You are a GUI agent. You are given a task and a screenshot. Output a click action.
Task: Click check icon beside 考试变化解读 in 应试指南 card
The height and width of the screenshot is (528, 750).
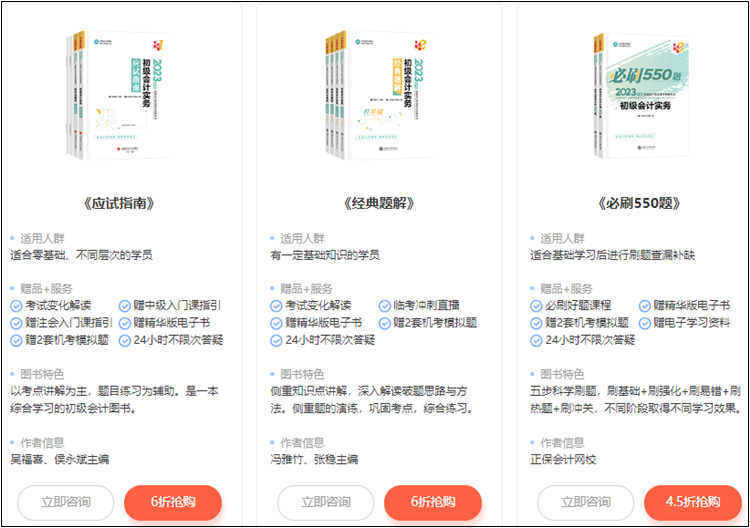click(x=16, y=306)
